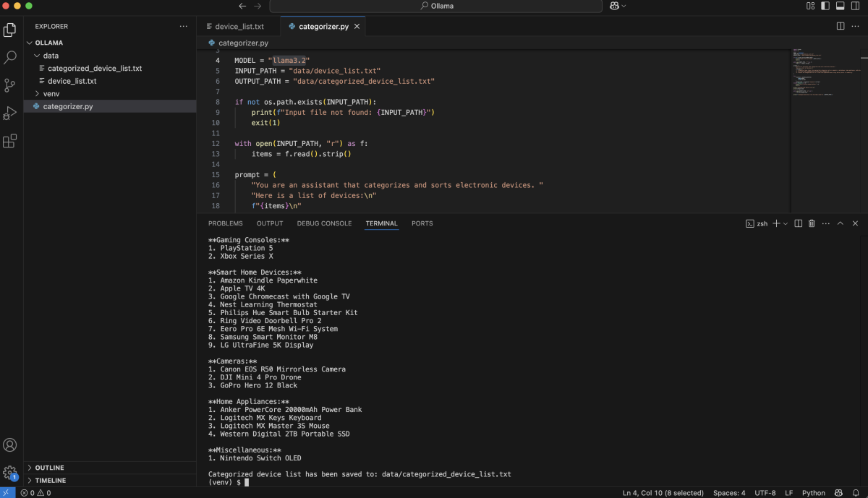Toggle the bottom panel visibility

[x=840, y=6]
